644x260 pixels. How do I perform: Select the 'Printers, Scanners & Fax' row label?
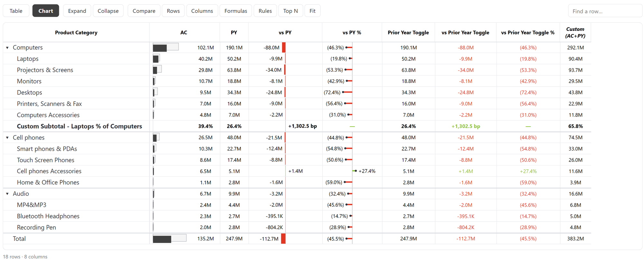[x=49, y=104]
